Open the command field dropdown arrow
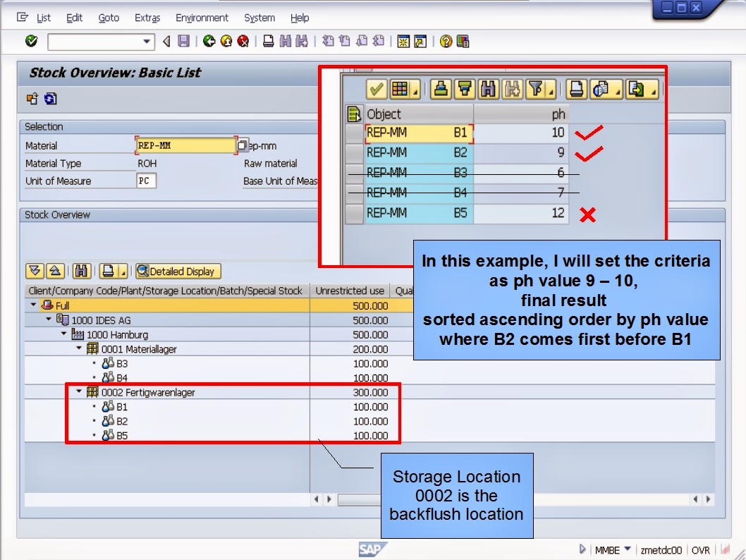This screenshot has width=746, height=560. pyautogui.click(x=146, y=42)
